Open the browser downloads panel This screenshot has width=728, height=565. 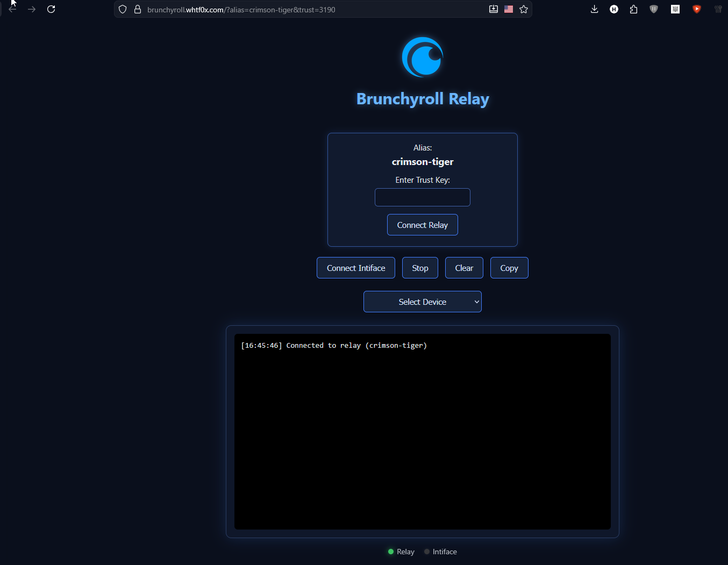(594, 9)
